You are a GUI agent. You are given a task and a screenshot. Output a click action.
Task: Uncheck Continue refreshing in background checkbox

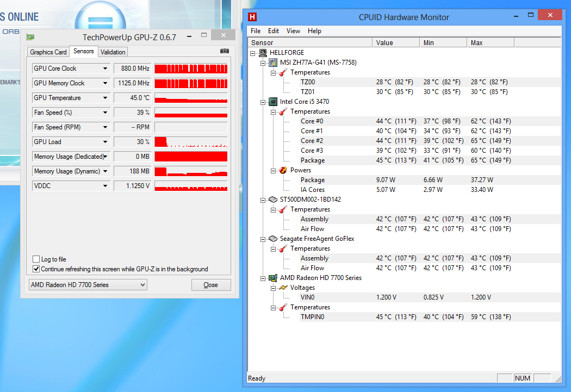[x=36, y=269]
